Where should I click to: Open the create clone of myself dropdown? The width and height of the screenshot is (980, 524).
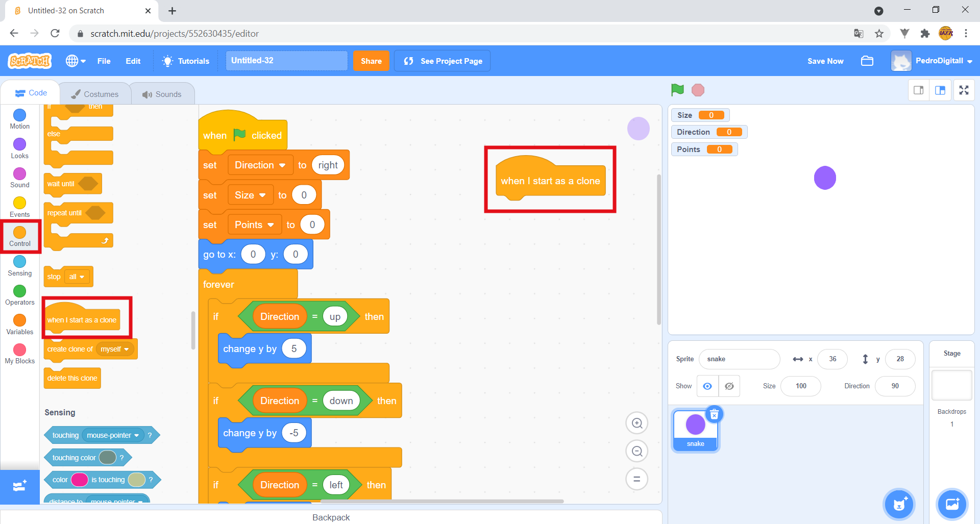click(x=115, y=349)
